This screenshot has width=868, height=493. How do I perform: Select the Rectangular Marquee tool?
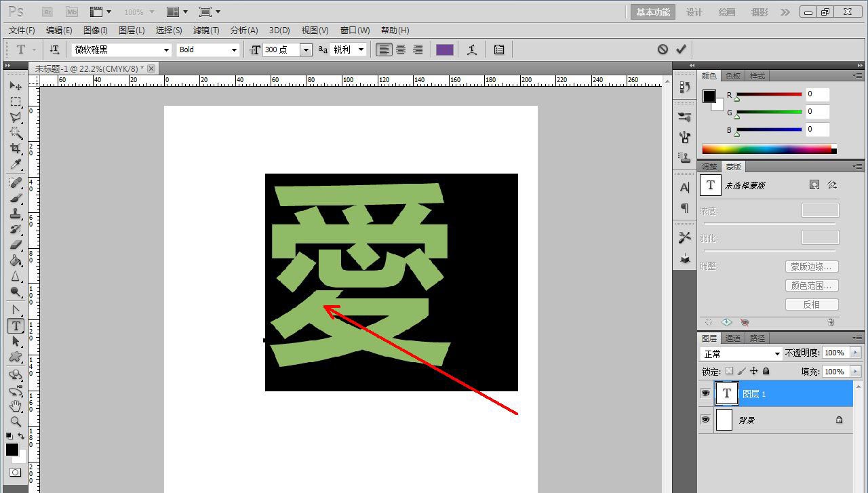16,102
